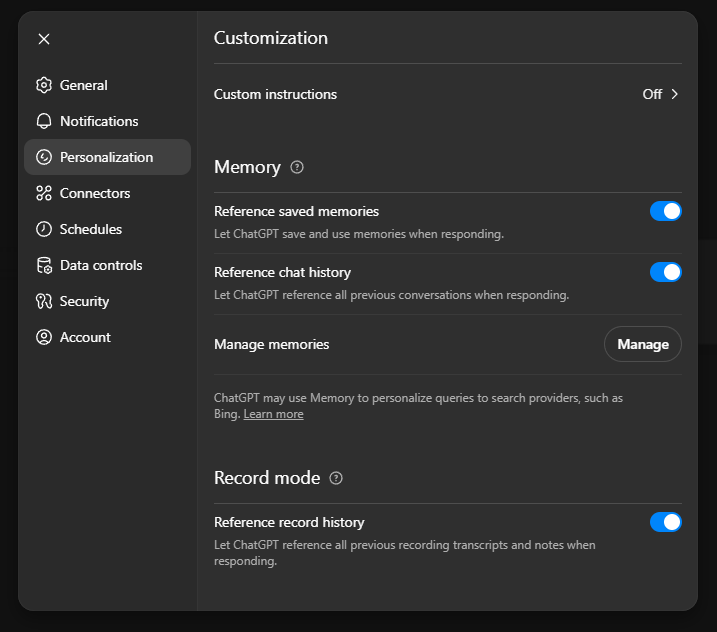
Task: Turn off Reference chat history toggle
Action: click(x=665, y=272)
